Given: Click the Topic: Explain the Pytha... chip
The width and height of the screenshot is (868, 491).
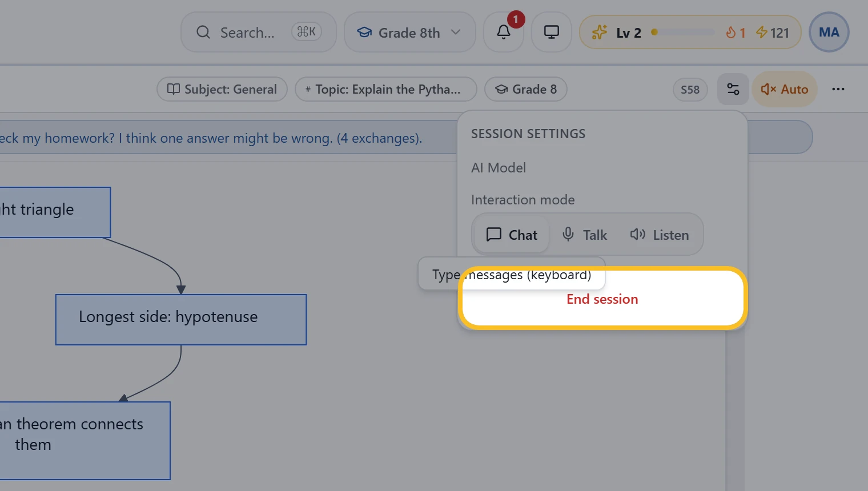Looking at the screenshot, I should click(x=386, y=89).
